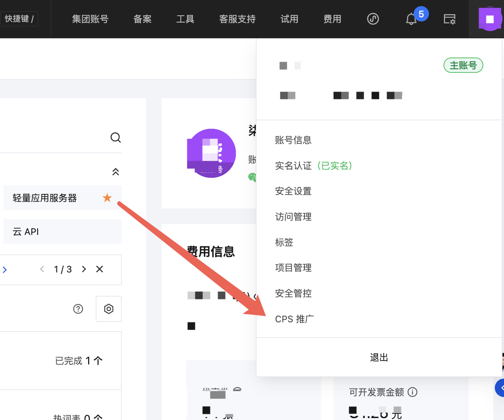Screen dimensions: 504x420
Task: Click the search magnifier icon
Action: (116, 138)
